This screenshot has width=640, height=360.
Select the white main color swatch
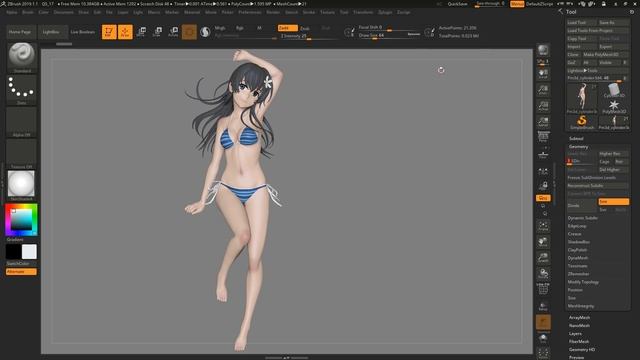[x=29, y=252]
